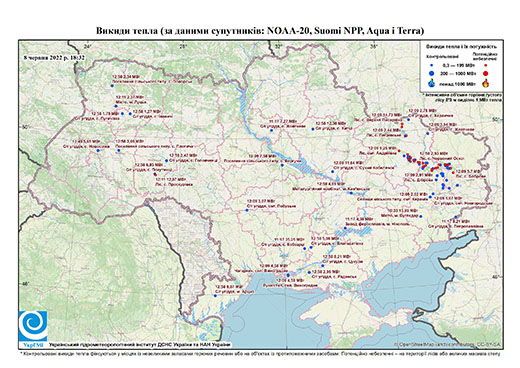Select the marker labelled 10:33 13,99 МВт
Screen dimensions: 520x368
click(421, 216)
